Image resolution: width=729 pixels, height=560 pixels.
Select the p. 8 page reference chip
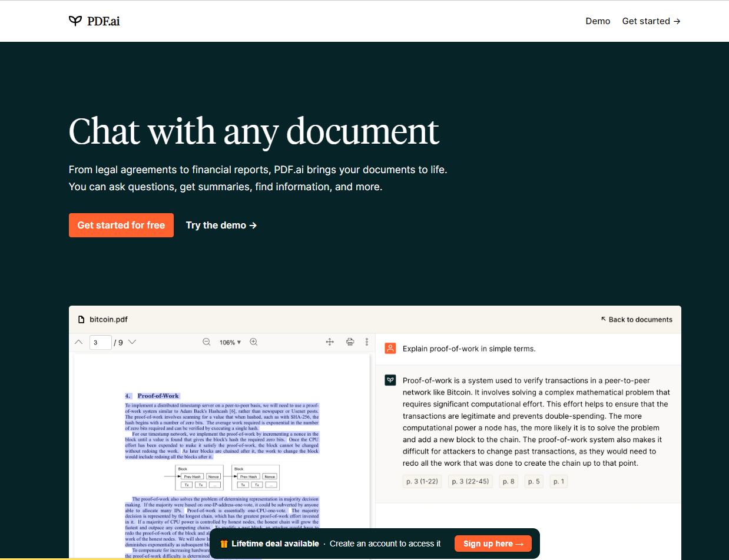click(508, 481)
